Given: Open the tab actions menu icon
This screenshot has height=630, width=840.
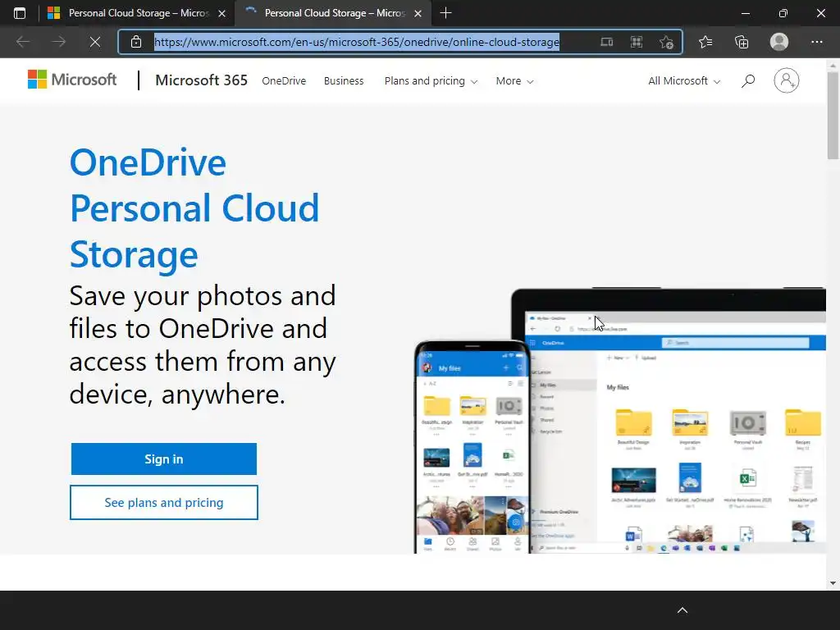Looking at the screenshot, I should (20, 13).
